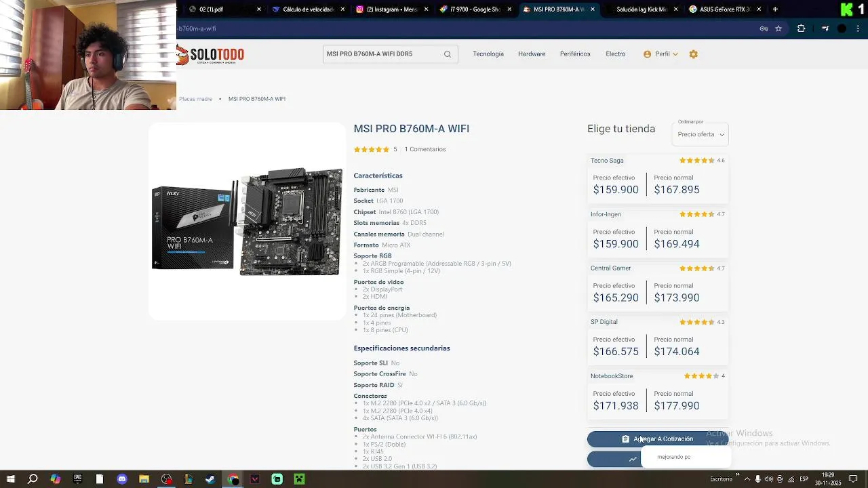The image size is (868, 488).
Task: Close the 02 (1).pdf tab
Action: click(x=259, y=9)
